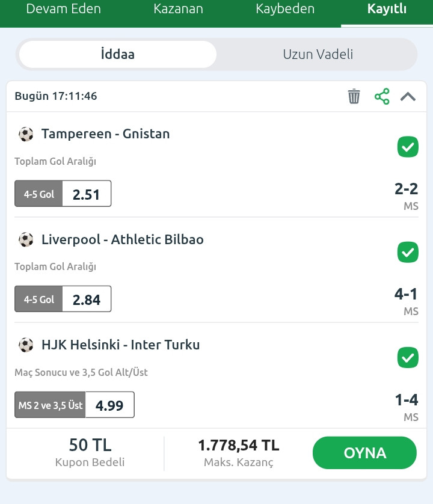Share the coupon via share icon
433x504 pixels.
382,96
